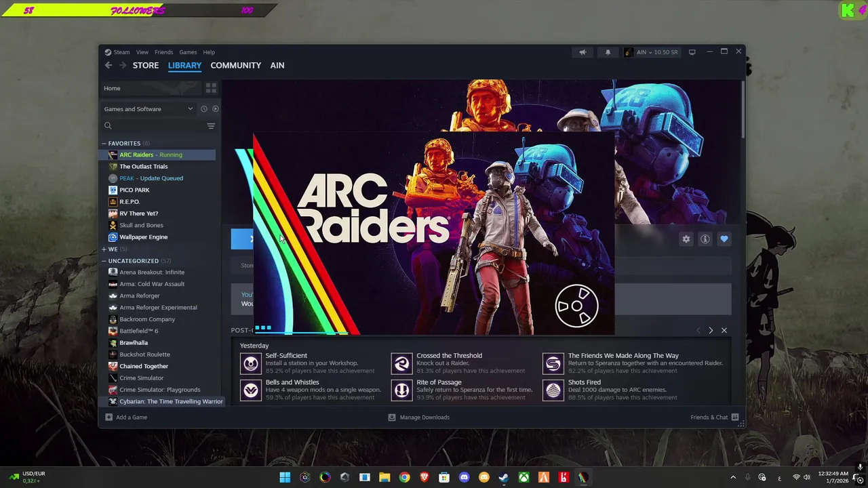Viewport: 868px width, 488px height.
Task: Close the post-game summary panel
Action: tap(724, 330)
